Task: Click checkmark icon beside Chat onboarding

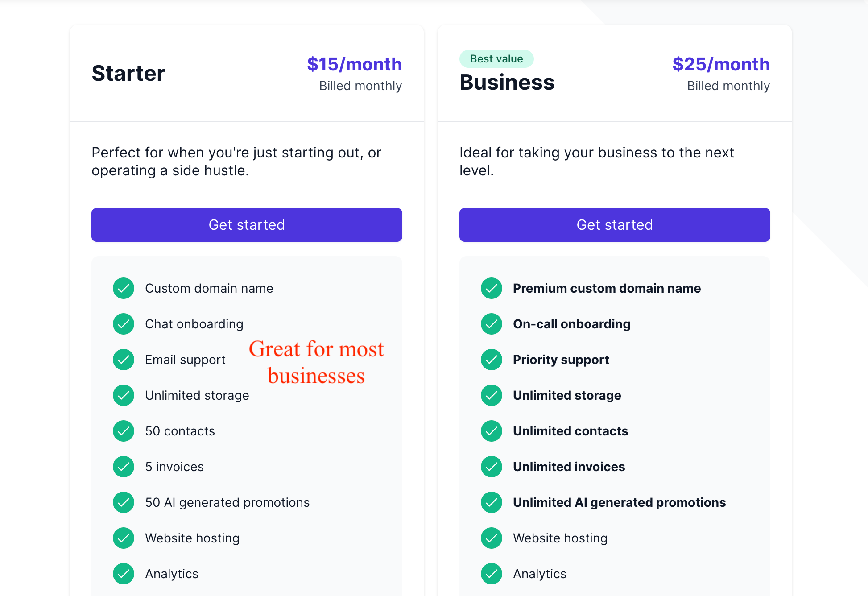Action: pyautogui.click(x=124, y=324)
